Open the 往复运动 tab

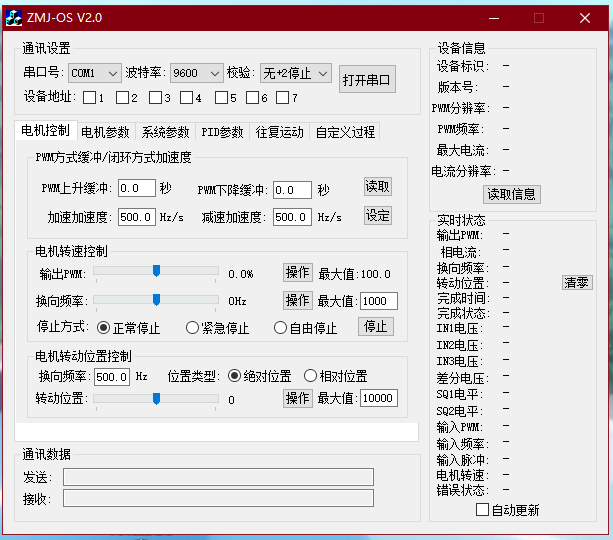click(280, 132)
